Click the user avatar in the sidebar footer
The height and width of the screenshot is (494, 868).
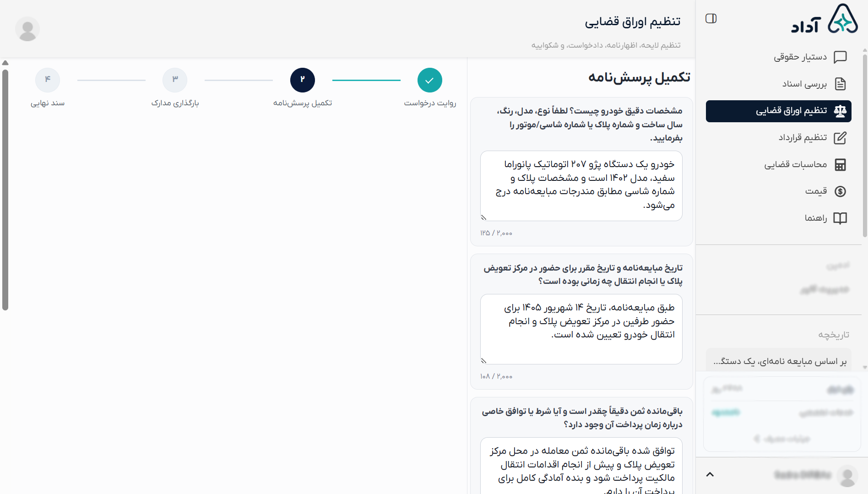point(847,475)
